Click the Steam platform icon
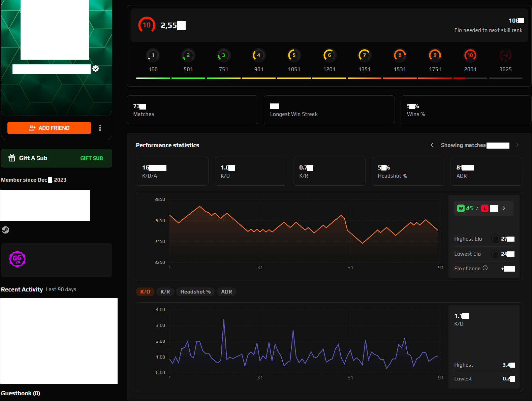 (5, 230)
